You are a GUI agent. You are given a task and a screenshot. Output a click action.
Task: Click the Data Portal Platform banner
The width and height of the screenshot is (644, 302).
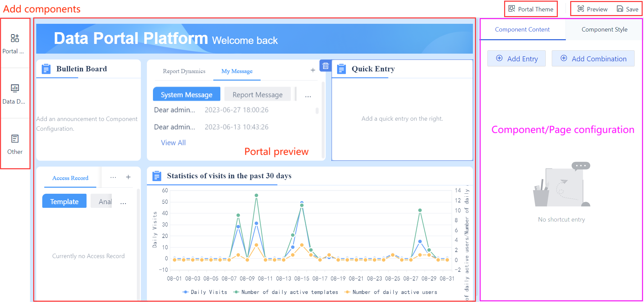(x=255, y=39)
